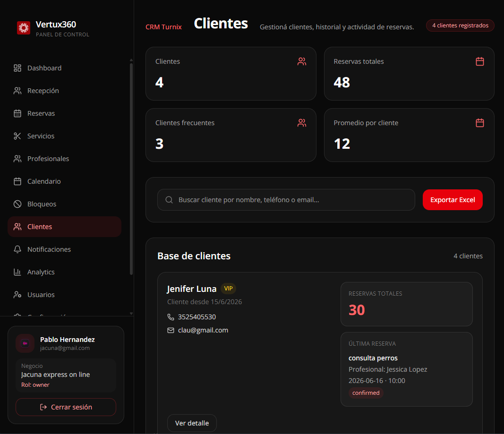
Task: Click the CRM Turnix link
Action: (163, 27)
